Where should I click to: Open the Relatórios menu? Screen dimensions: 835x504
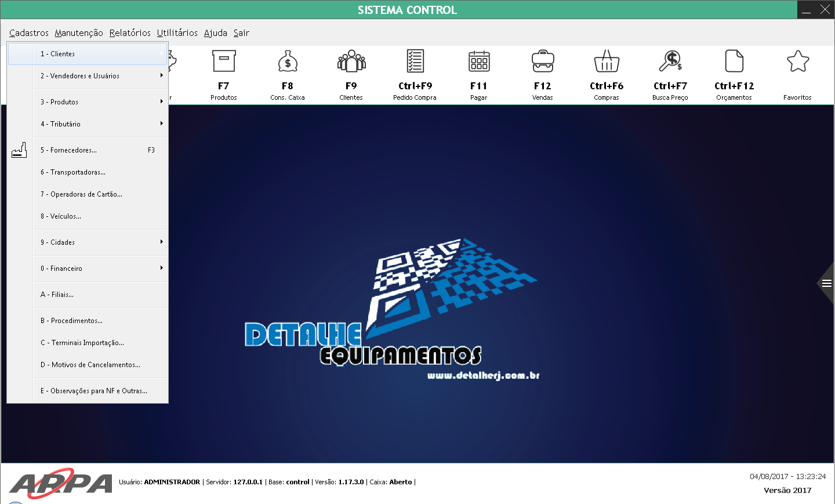pos(130,33)
